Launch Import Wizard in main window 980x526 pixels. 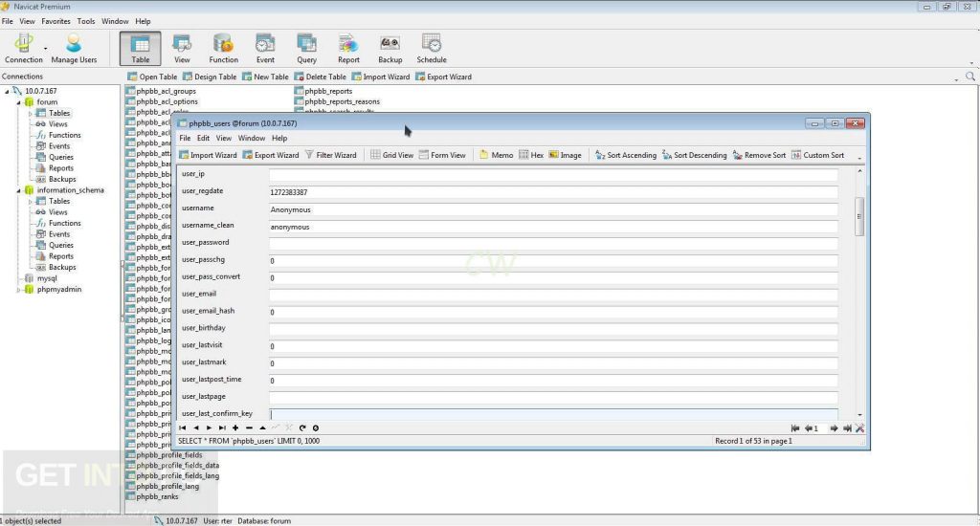pyautogui.click(x=381, y=77)
